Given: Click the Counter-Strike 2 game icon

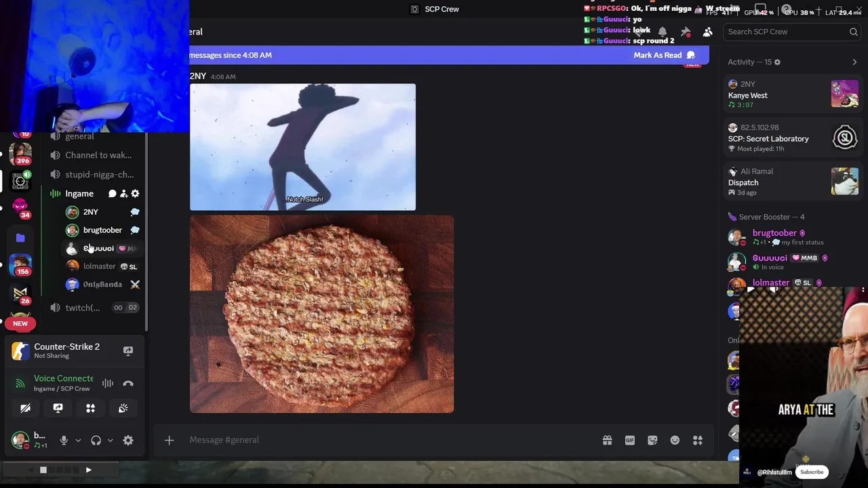Looking at the screenshot, I should tap(20, 350).
